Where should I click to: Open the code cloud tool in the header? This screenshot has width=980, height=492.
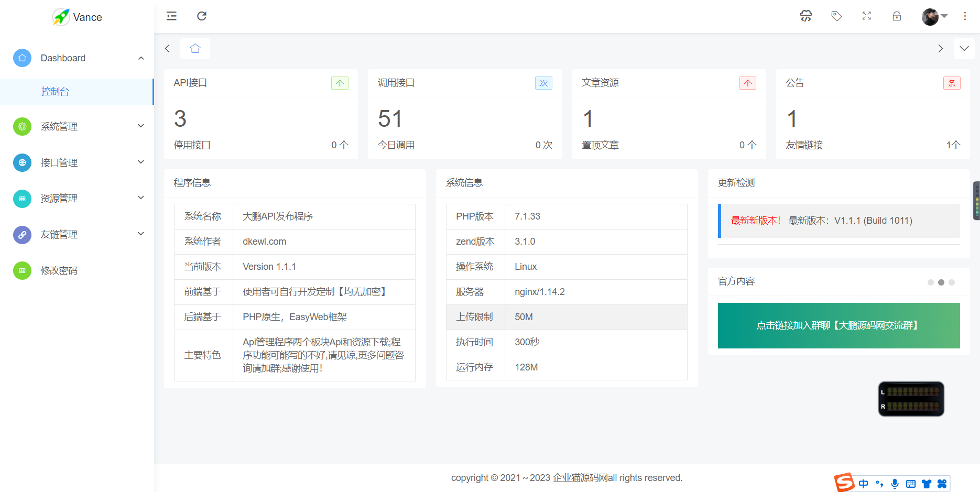805,16
